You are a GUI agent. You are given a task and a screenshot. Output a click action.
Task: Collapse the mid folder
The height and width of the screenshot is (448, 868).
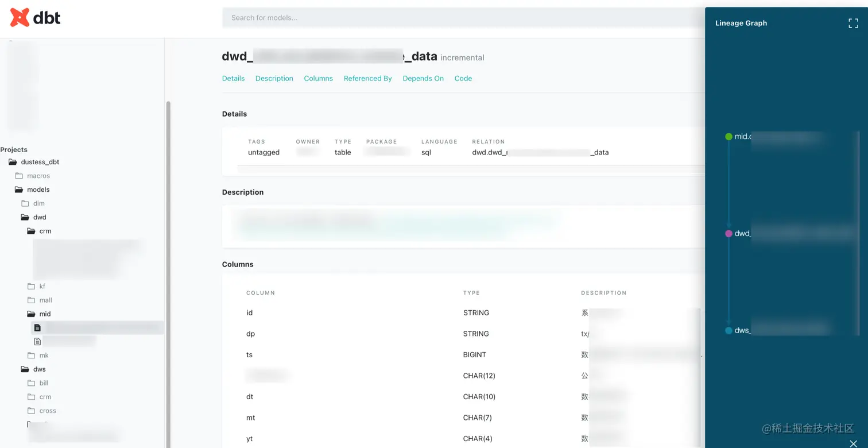click(x=39, y=314)
